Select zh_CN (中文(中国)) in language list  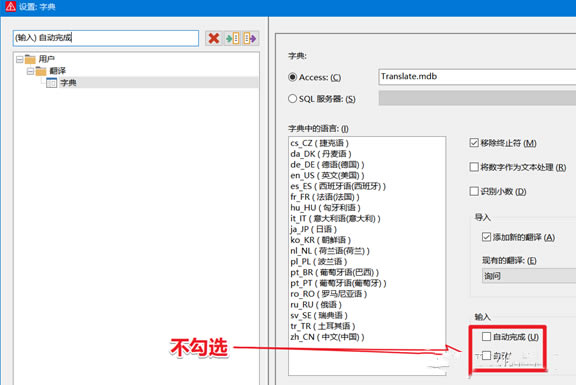click(x=327, y=337)
